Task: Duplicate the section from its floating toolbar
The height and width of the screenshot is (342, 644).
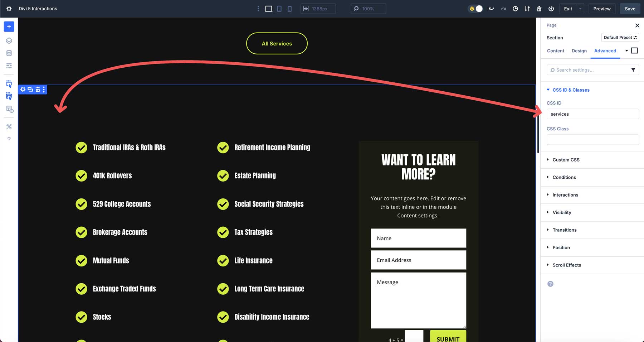Action: pos(30,89)
